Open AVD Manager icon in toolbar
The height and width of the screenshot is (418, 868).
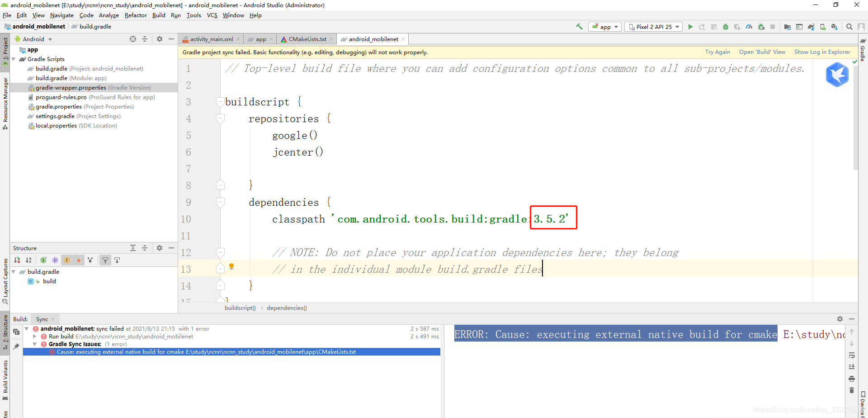click(823, 27)
